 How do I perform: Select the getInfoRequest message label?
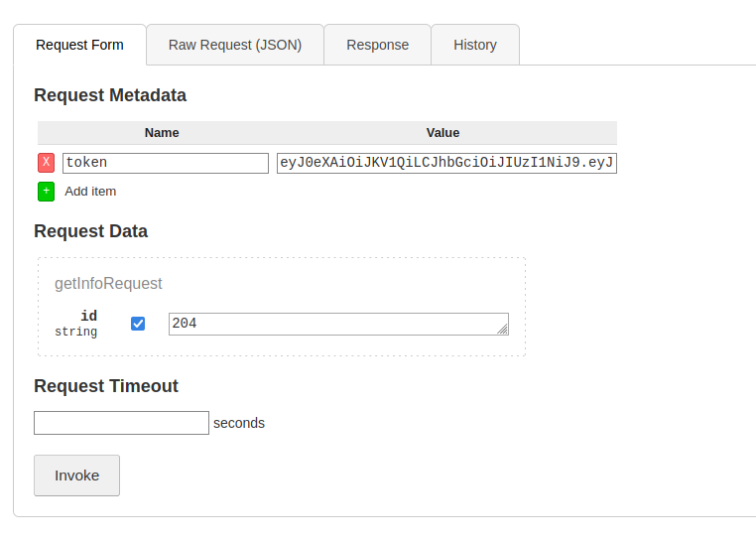[x=108, y=284]
